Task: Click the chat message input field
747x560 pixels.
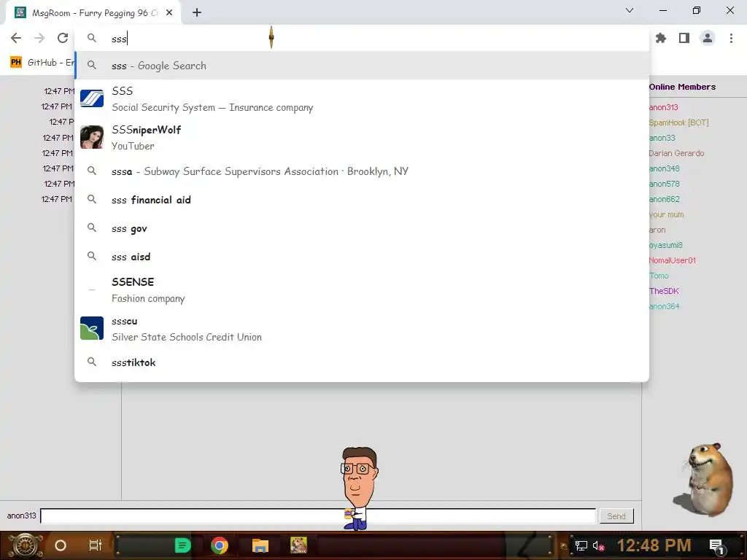Action: pyautogui.click(x=318, y=516)
